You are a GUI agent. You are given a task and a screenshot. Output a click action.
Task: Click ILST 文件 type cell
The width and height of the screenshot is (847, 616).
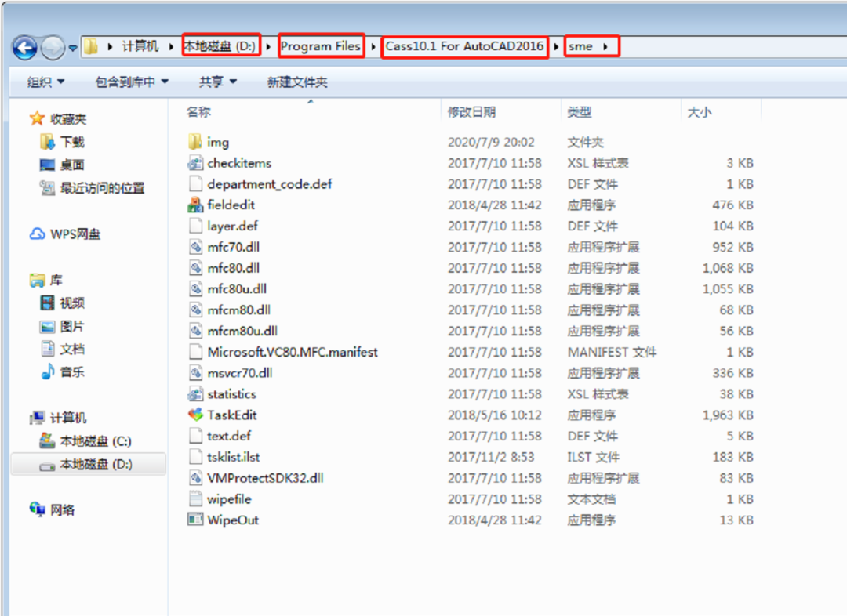point(593,457)
